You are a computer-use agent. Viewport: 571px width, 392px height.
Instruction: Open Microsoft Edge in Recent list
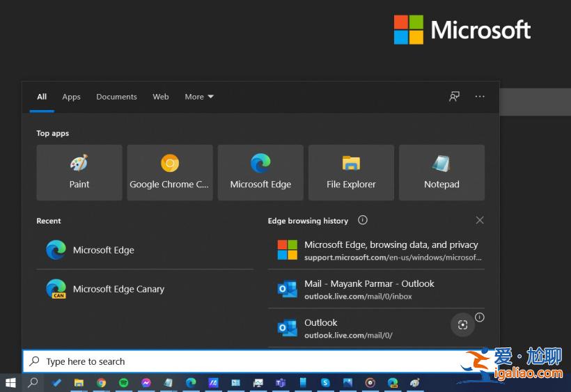145,250
